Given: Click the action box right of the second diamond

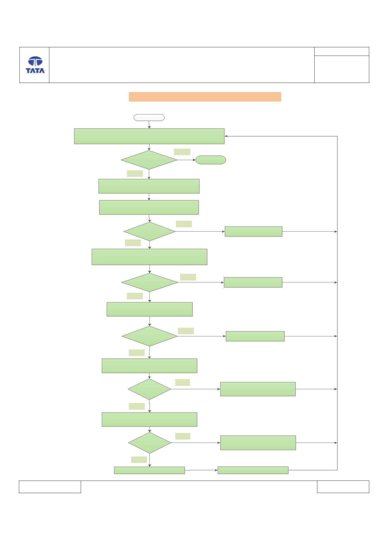Looking at the screenshot, I should coord(253,232).
